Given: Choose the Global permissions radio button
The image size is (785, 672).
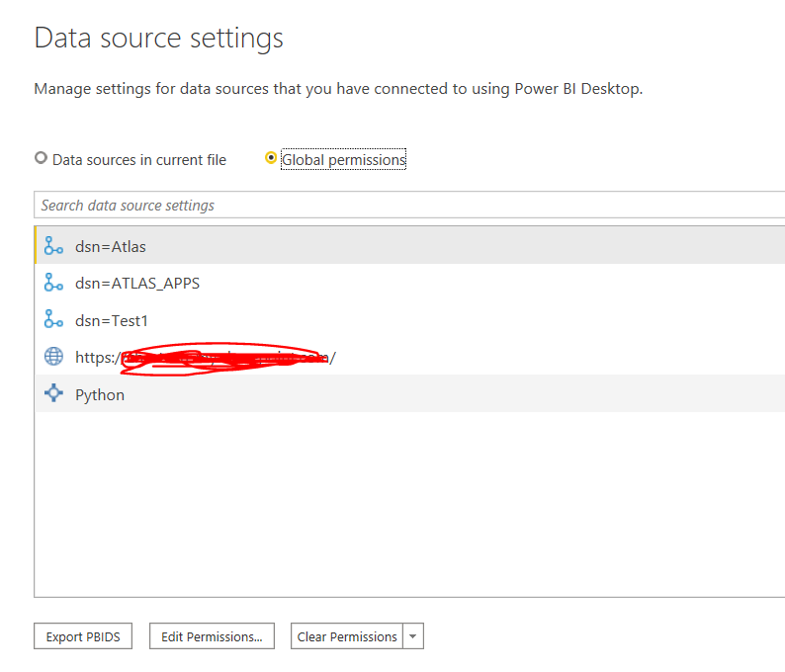Looking at the screenshot, I should [271, 158].
